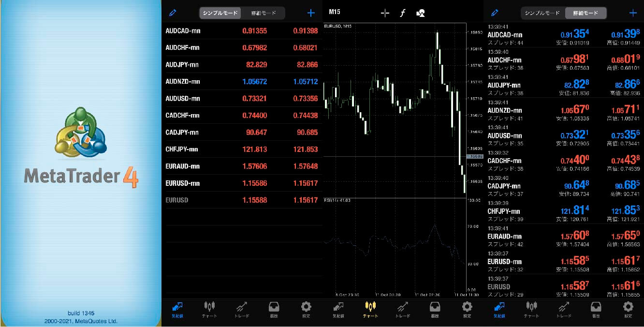Select AUDUSD-mn row in simple mode list
The height and width of the screenshot is (327, 644).
[x=242, y=99]
